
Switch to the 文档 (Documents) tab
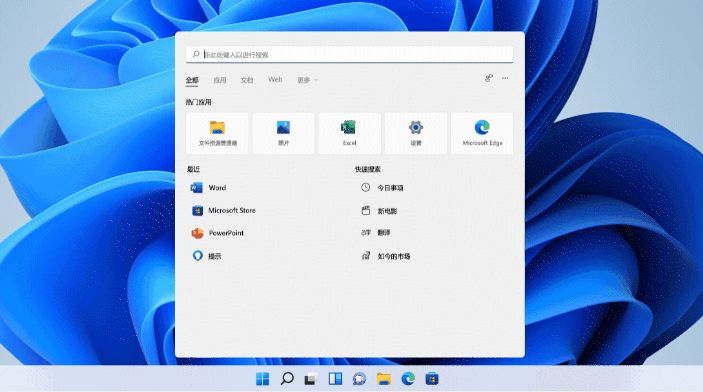point(247,80)
